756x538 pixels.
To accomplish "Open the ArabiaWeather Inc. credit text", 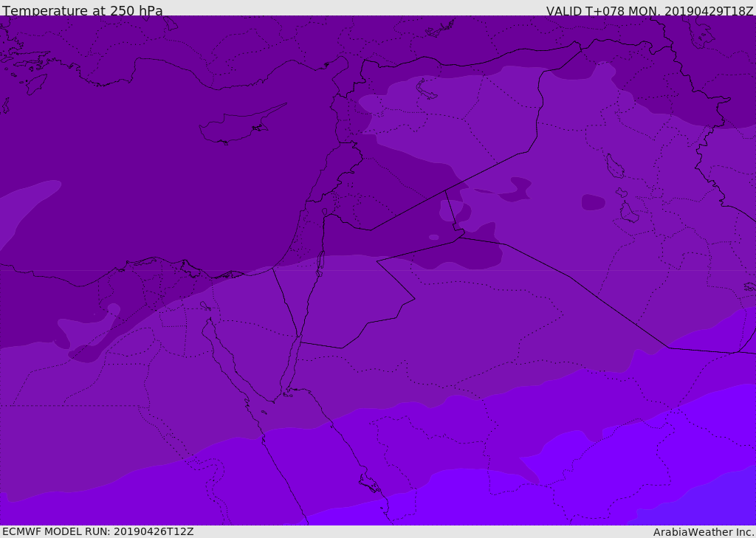I will pos(703,532).
